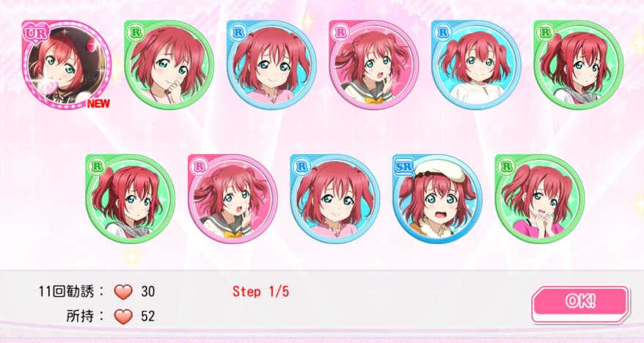Select top row blue R card in white shirt
Screen dimensions: 644x343
(475, 64)
